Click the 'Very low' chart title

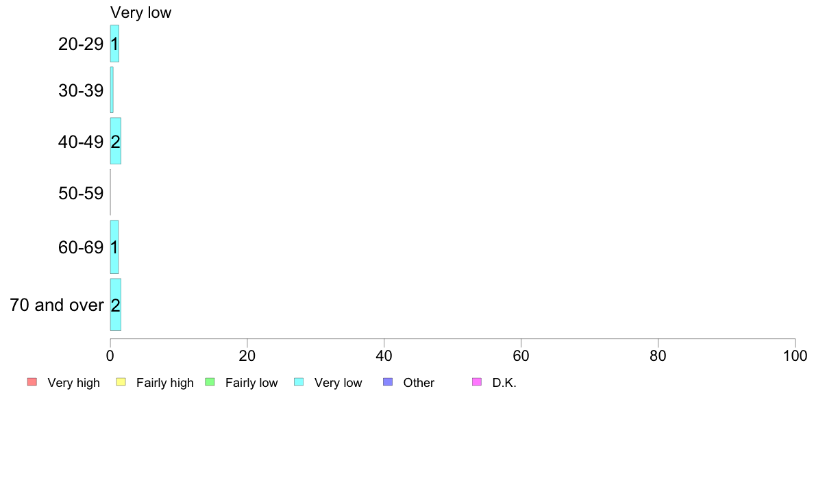tap(140, 12)
